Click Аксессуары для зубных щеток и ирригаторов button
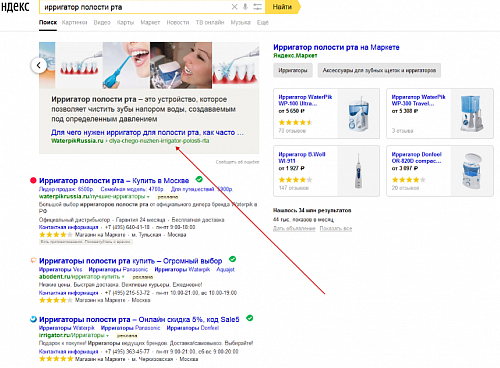Image resolution: width=500 pixels, height=368 pixels. pos(379,70)
